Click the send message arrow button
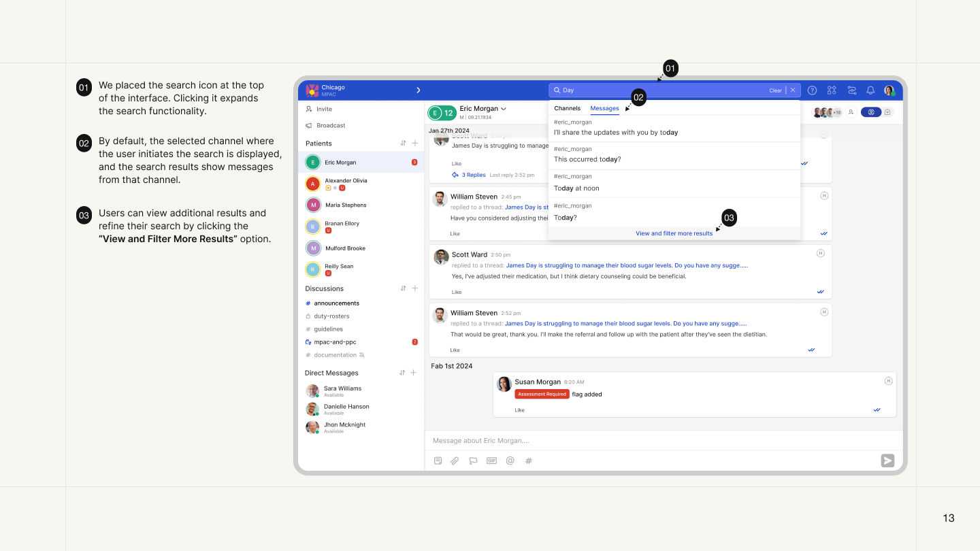 pyautogui.click(x=887, y=461)
